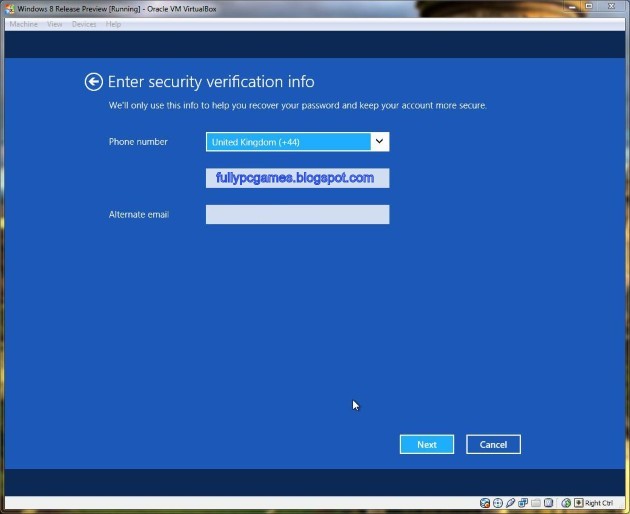Open the country code dropdown arrow

[x=379, y=141]
